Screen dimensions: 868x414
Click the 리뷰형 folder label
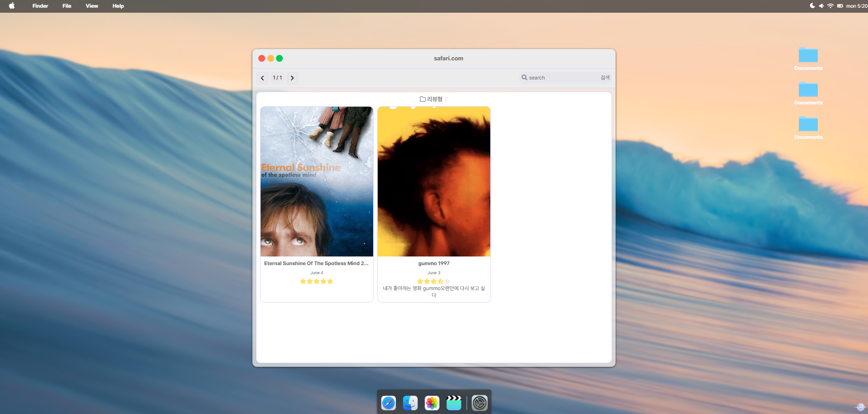tap(435, 99)
